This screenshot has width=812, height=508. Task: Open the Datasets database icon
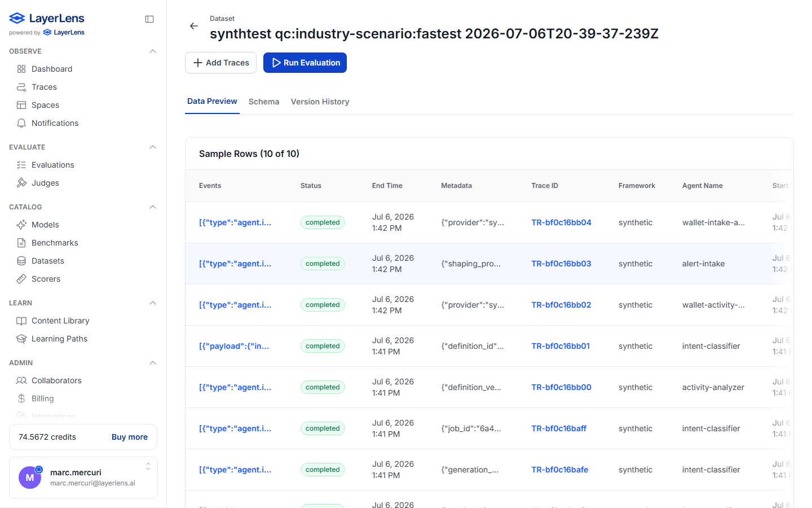pos(21,261)
